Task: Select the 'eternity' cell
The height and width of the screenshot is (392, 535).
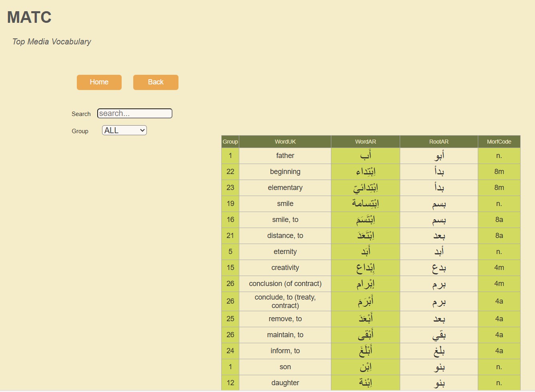Action: [x=285, y=252]
